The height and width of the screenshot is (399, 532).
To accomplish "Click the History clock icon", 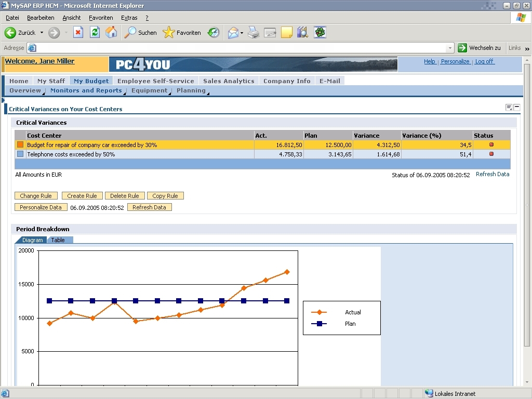I will click(x=214, y=33).
